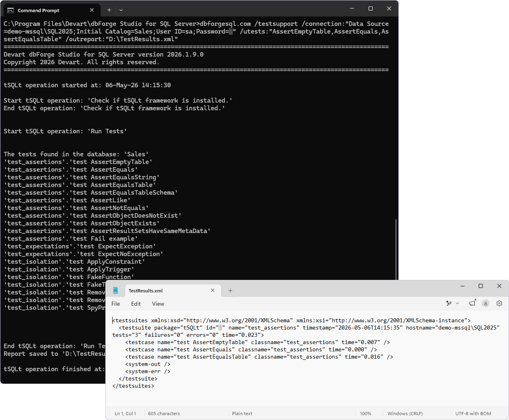509x420 pixels.
Task: Click the 'test AssertLike' terminal line
Action: 67,200
